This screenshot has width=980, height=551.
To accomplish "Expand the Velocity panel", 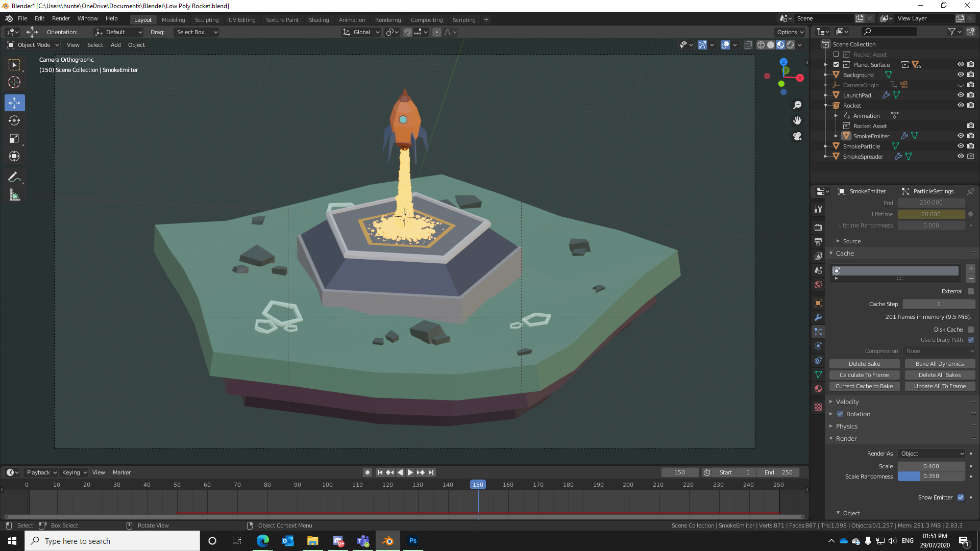I will tap(847, 402).
